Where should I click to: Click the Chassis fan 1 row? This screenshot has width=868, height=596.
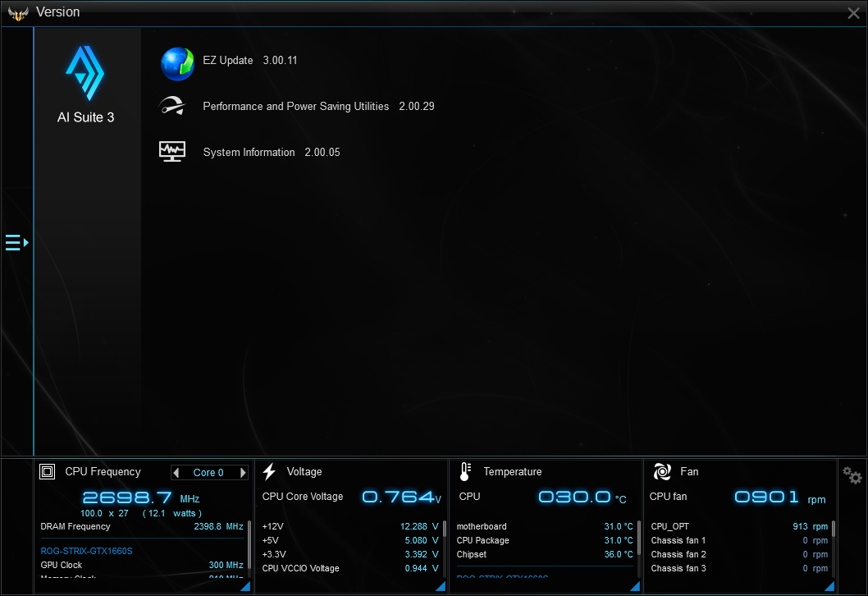pos(739,541)
